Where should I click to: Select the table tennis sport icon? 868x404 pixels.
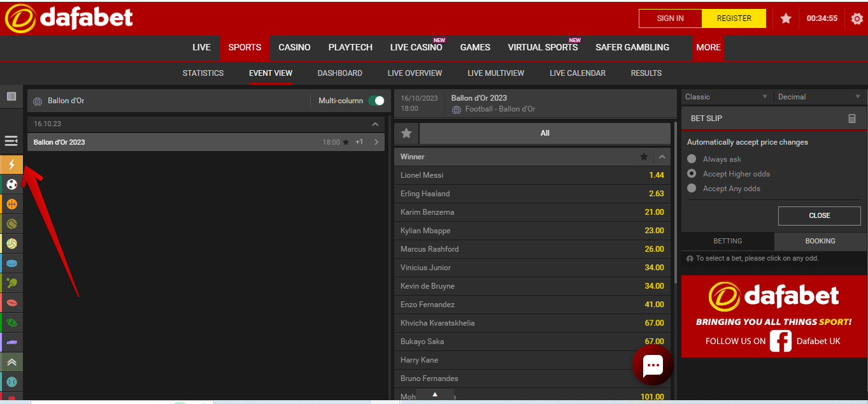tap(11, 283)
